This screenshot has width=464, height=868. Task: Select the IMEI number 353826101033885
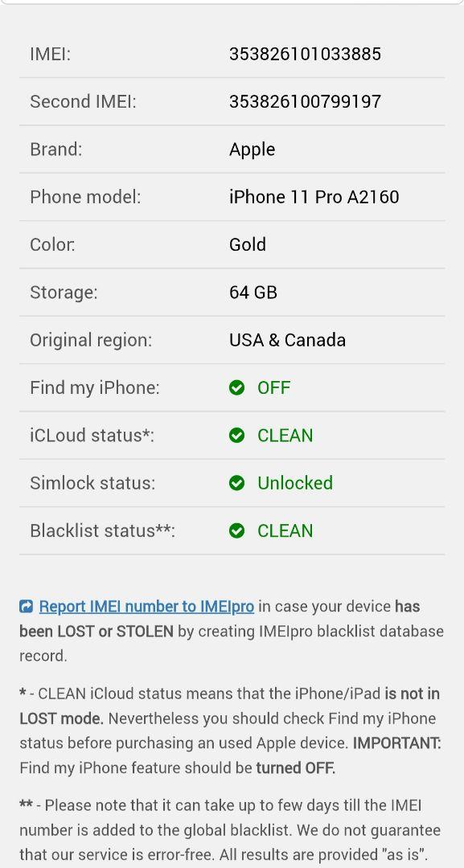305,55
